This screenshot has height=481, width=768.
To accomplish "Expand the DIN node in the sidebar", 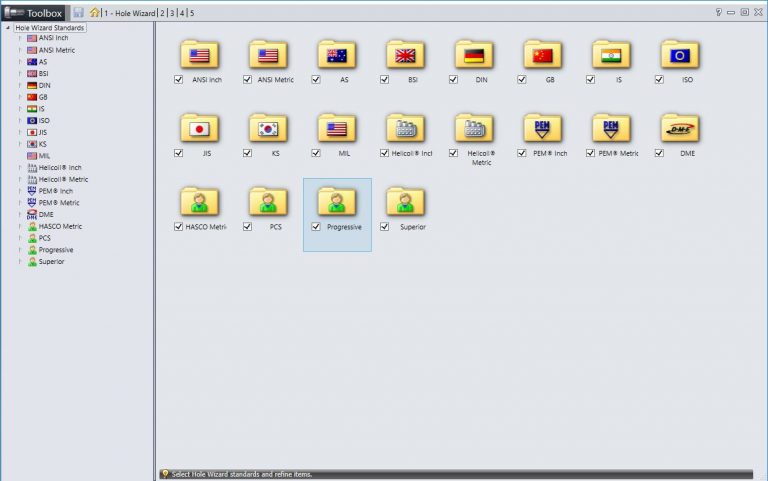I will [x=19, y=85].
